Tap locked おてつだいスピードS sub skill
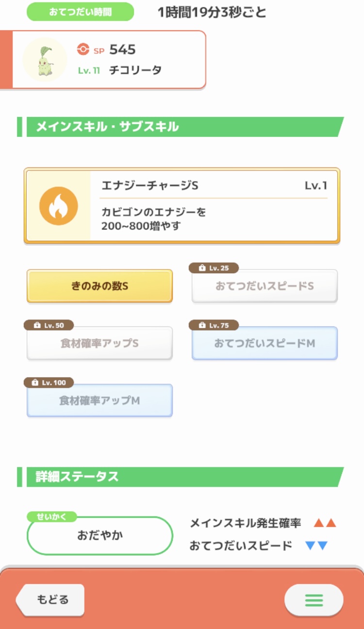364x629 pixels. click(265, 286)
